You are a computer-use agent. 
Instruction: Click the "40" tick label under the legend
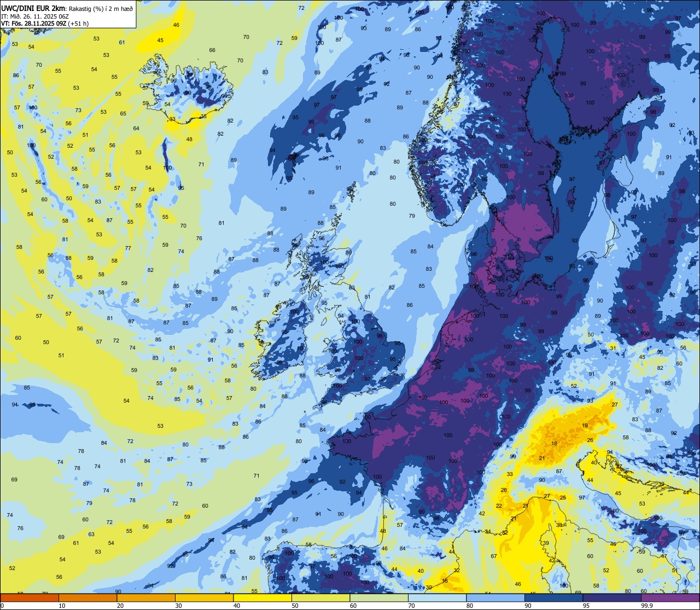(237, 606)
